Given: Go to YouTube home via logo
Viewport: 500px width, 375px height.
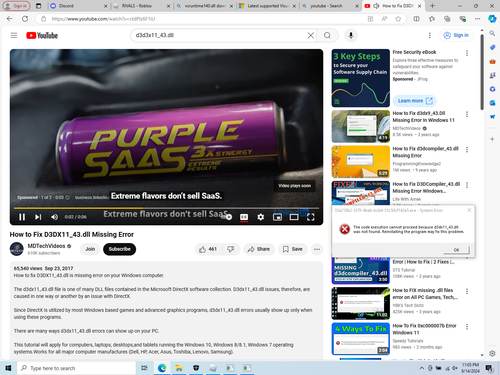Looking at the screenshot, I should point(42,35).
